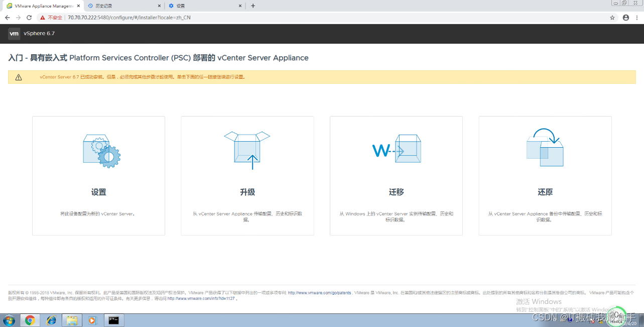Open the vmware.com/info?id=1127 link
This screenshot has height=327, width=644.
[x=201, y=298]
